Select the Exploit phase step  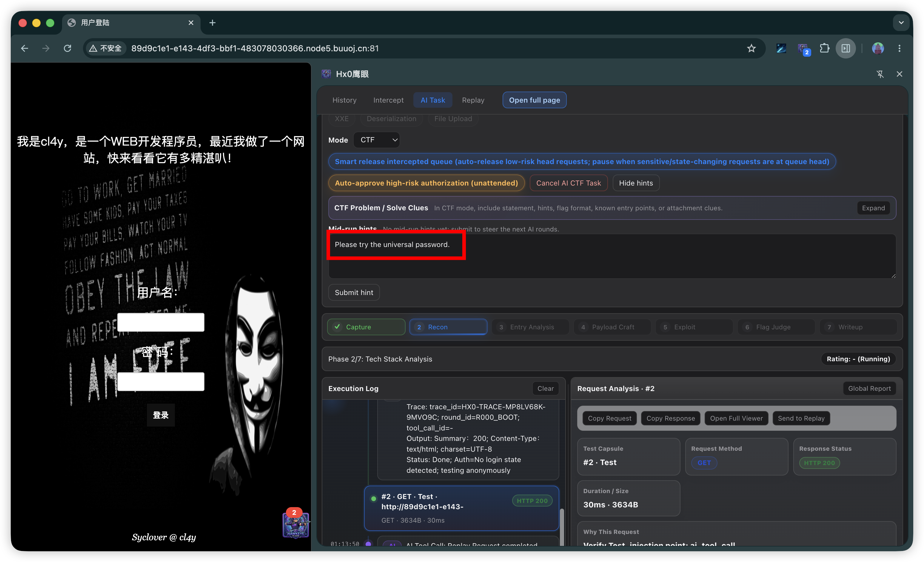tap(694, 327)
